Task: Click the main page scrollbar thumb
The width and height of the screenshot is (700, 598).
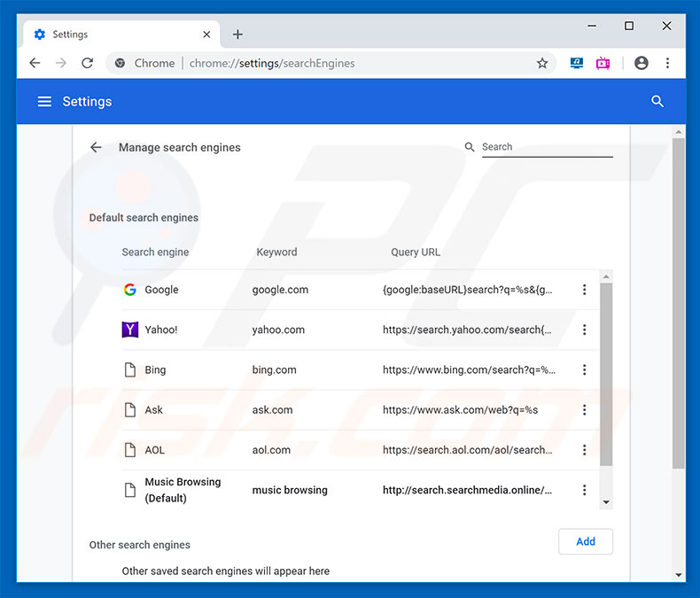Action: [x=679, y=304]
